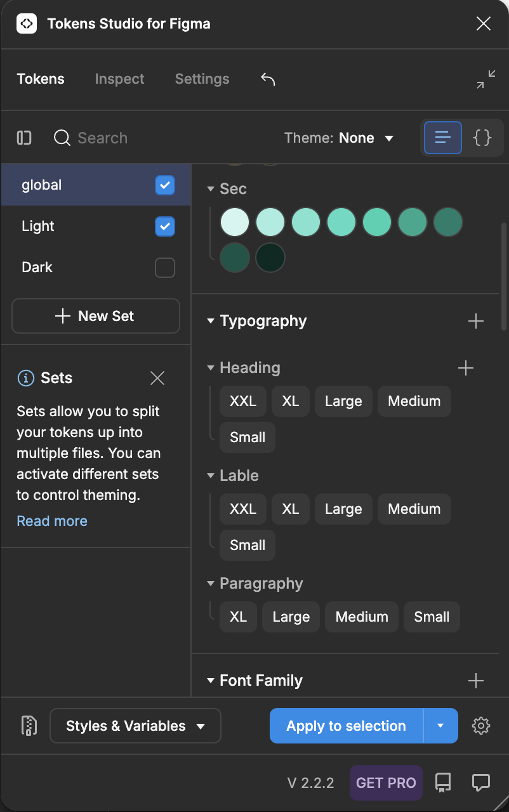Click the token list vertical scrollbar
Image resolution: width=509 pixels, height=812 pixels.
tap(504, 276)
